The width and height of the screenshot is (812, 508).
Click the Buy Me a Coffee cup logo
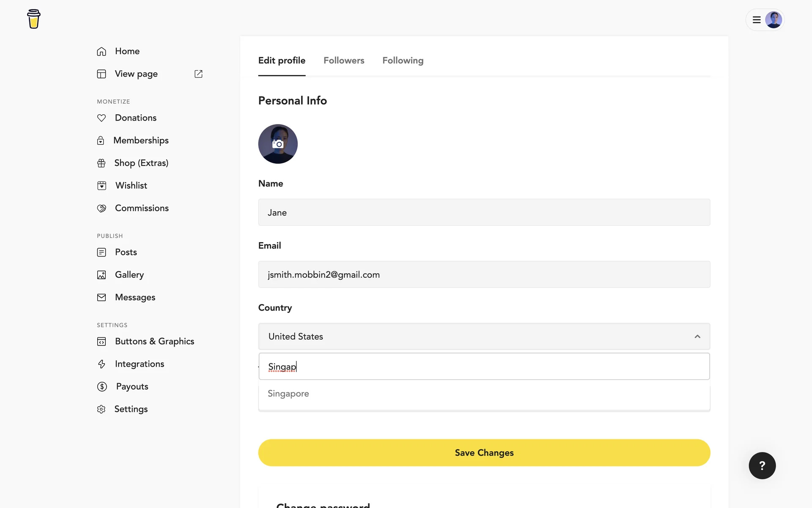33,19
